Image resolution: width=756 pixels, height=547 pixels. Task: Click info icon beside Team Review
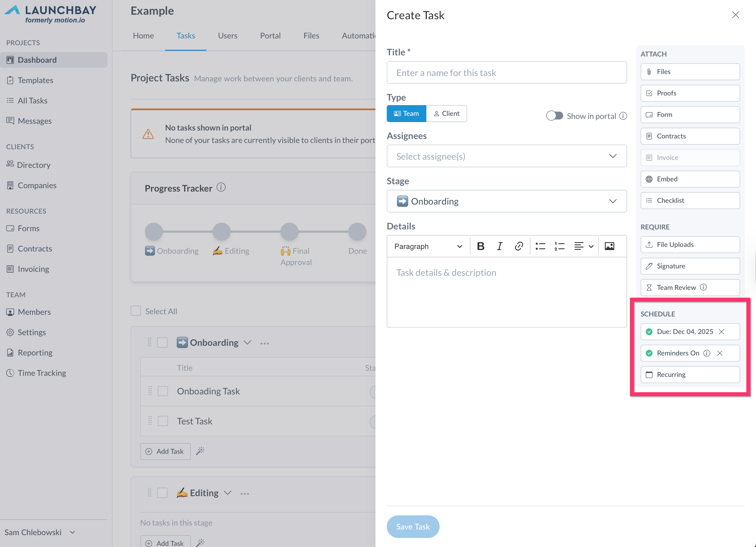pos(703,287)
